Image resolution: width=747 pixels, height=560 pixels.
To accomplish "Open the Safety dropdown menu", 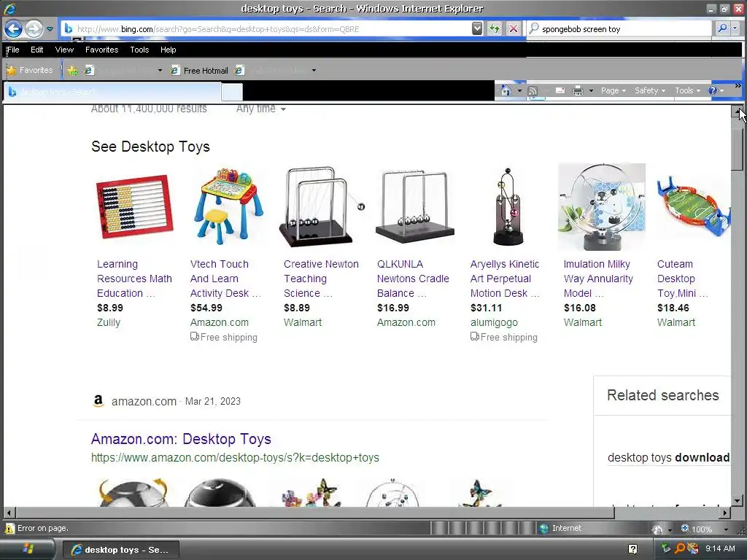I will [x=650, y=90].
